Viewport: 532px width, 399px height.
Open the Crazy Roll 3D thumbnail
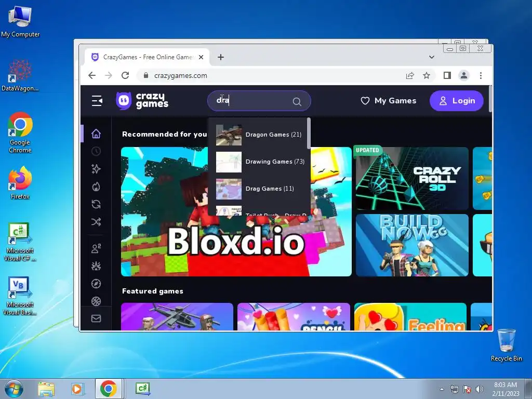[x=412, y=179]
